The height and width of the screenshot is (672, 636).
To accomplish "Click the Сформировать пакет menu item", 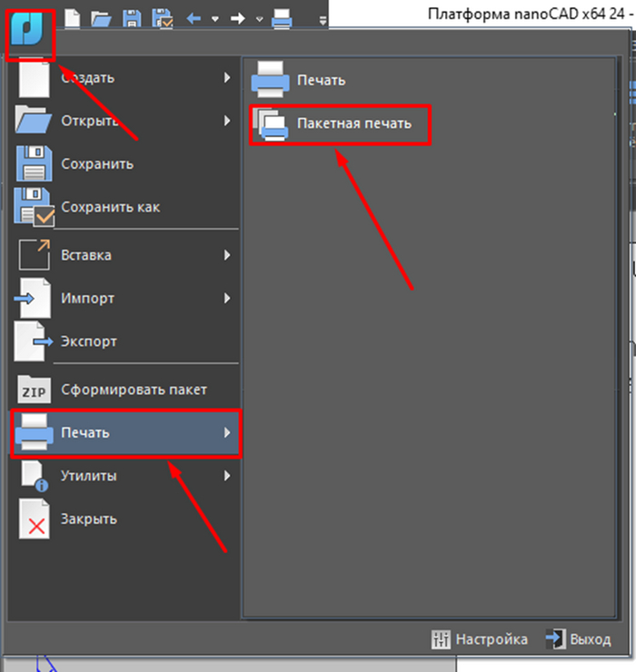I will (124, 390).
